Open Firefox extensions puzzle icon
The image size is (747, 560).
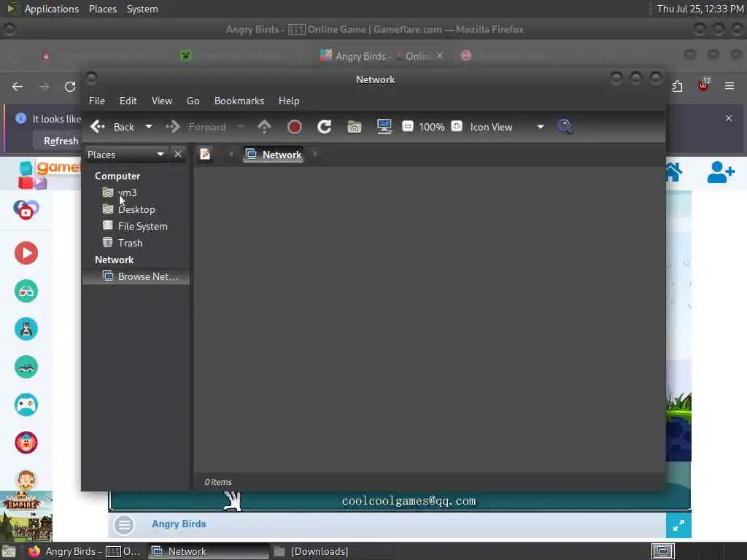pyautogui.click(x=677, y=86)
